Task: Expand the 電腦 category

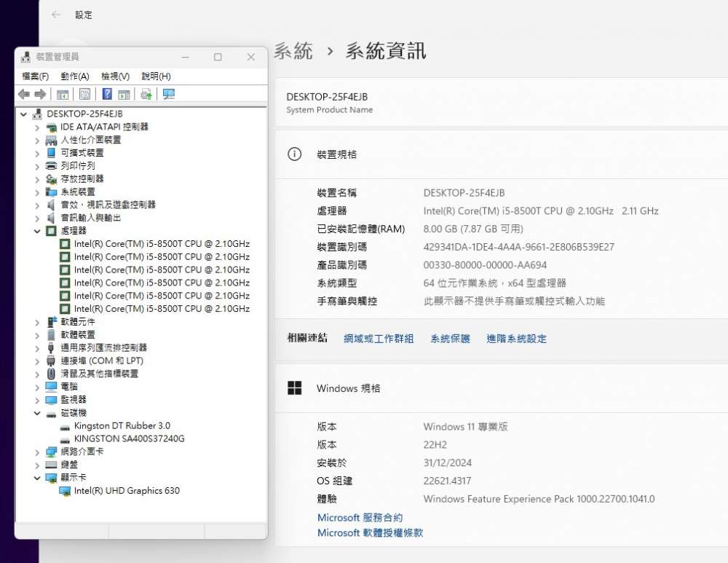Action: [x=37, y=387]
